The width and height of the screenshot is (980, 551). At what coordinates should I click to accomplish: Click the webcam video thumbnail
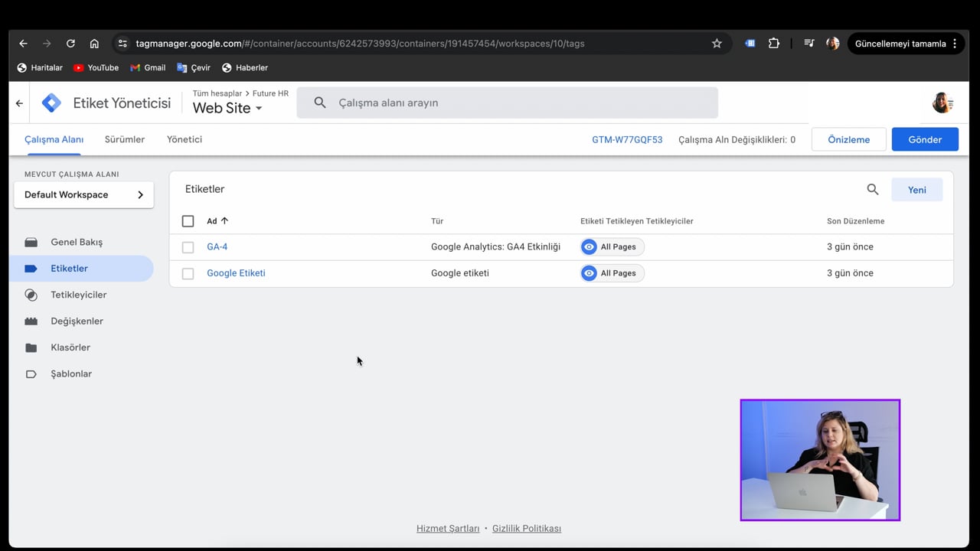[x=820, y=460]
